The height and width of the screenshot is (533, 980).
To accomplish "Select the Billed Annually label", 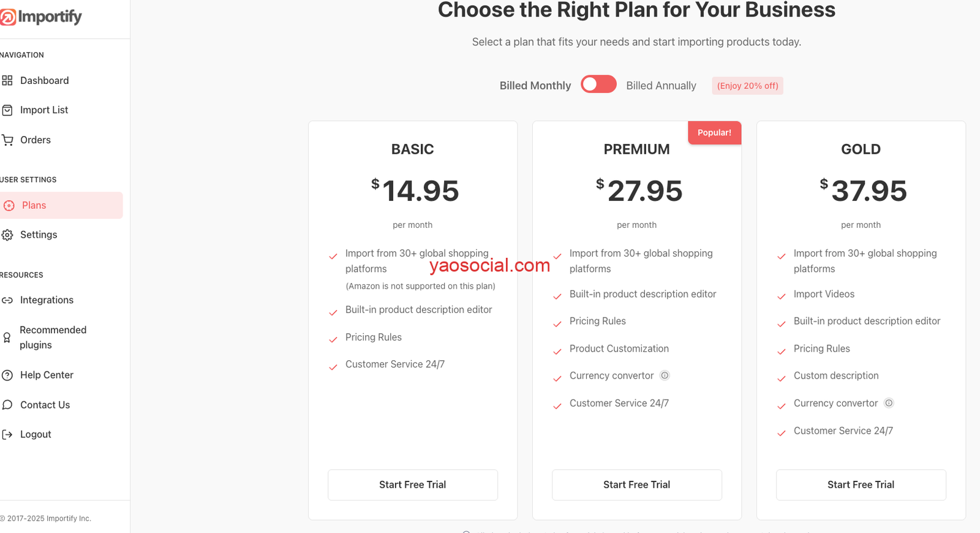I will [661, 86].
